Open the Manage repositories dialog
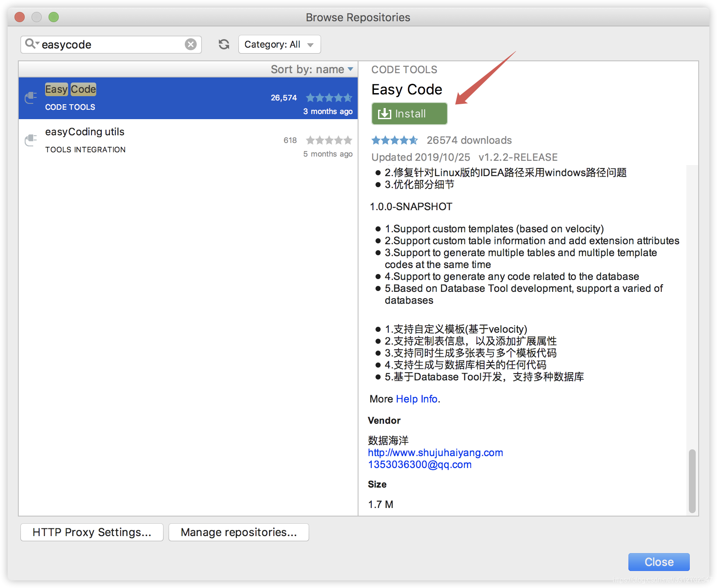Viewport: 717px width, 588px height. coord(238,532)
